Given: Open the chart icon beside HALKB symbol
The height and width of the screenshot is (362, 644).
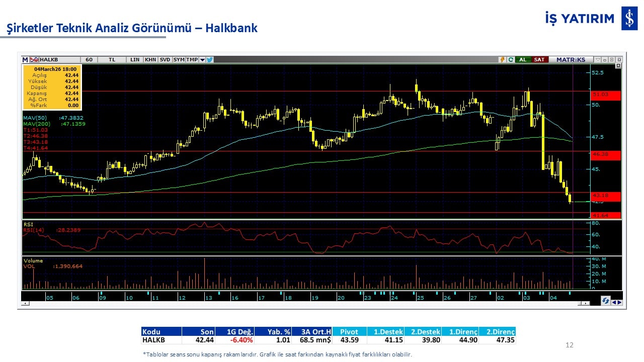Looking at the screenshot, I should pos(34,59).
